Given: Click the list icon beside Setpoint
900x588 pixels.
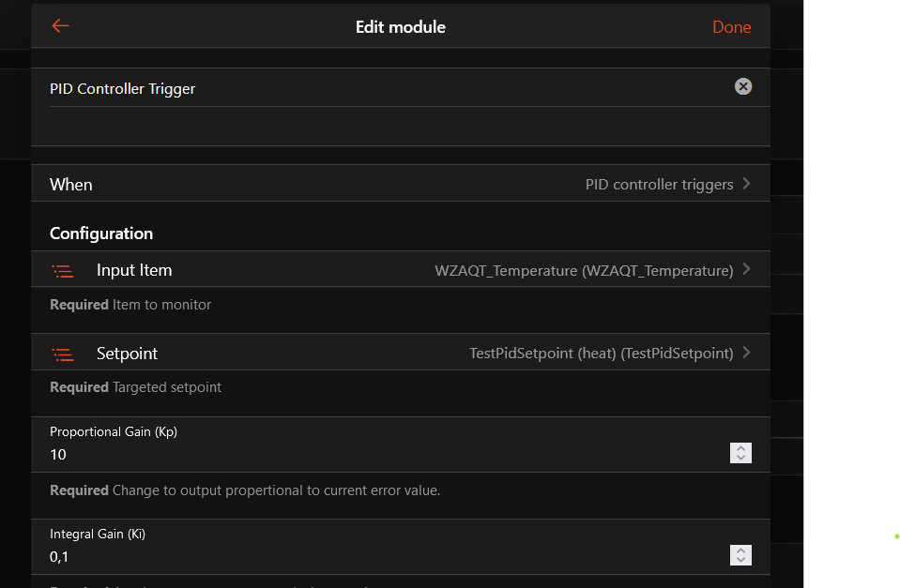Looking at the screenshot, I should (63, 354).
